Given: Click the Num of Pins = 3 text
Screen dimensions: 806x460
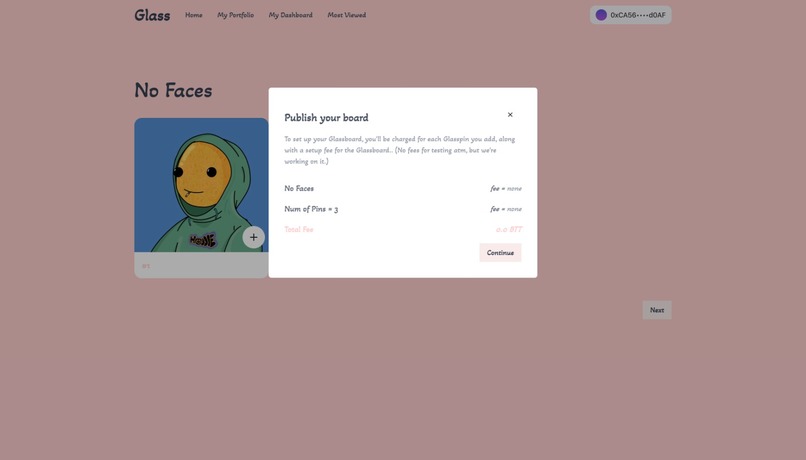Looking at the screenshot, I should click(311, 209).
